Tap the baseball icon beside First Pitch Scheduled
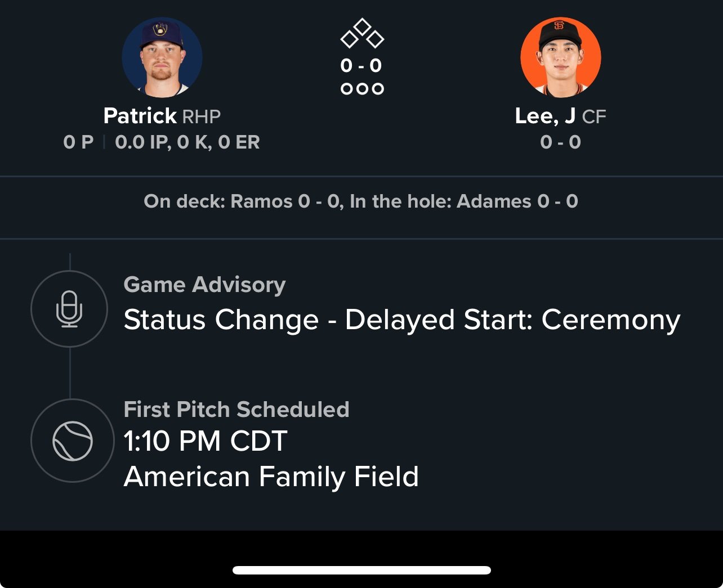Screen dimensions: 723x588 [x=72, y=441]
